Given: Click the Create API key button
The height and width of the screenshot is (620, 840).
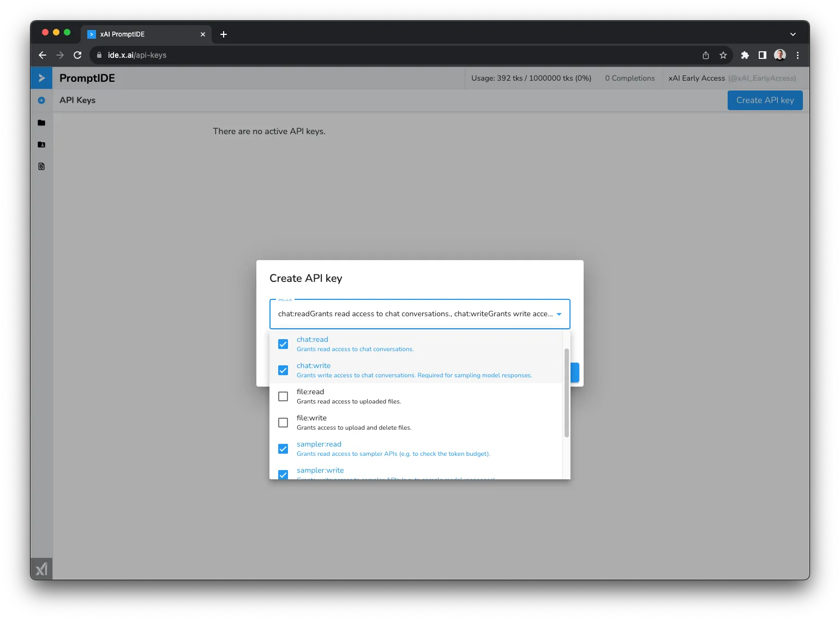Looking at the screenshot, I should (x=765, y=100).
